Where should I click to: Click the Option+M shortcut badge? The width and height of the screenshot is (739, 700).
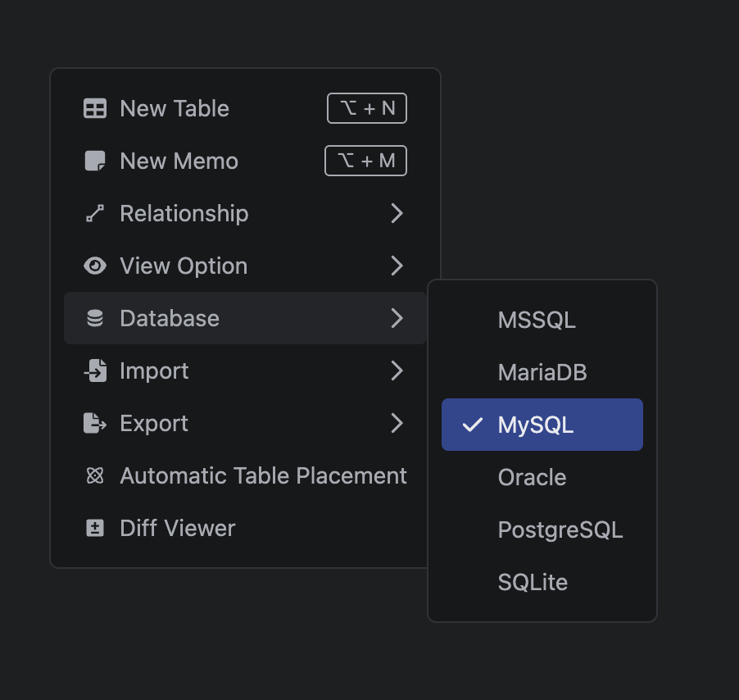pyautogui.click(x=366, y=161)
